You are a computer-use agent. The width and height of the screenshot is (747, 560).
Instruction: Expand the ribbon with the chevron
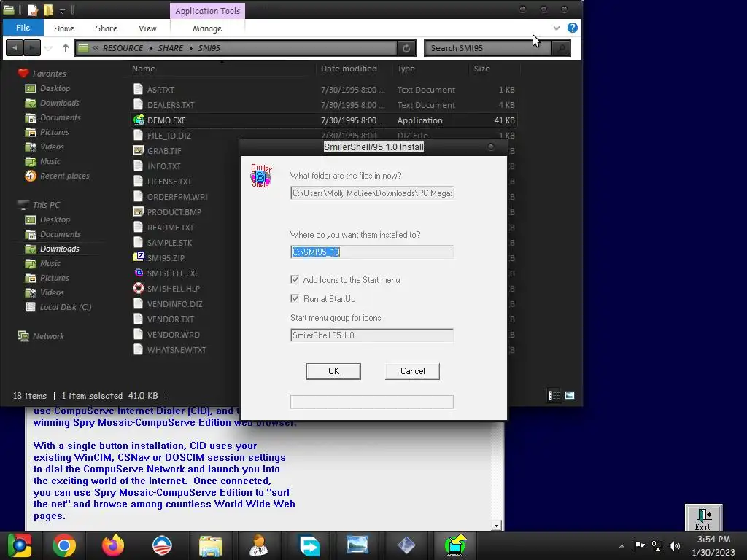coord(556,28)
